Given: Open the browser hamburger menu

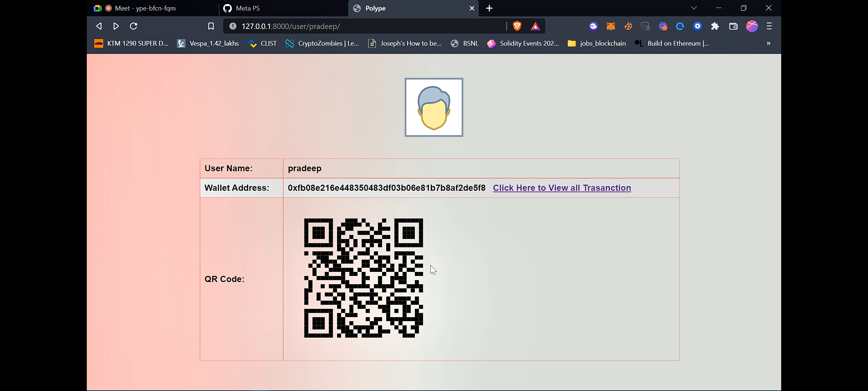Looking at the screenshot, I should (769, 26).
